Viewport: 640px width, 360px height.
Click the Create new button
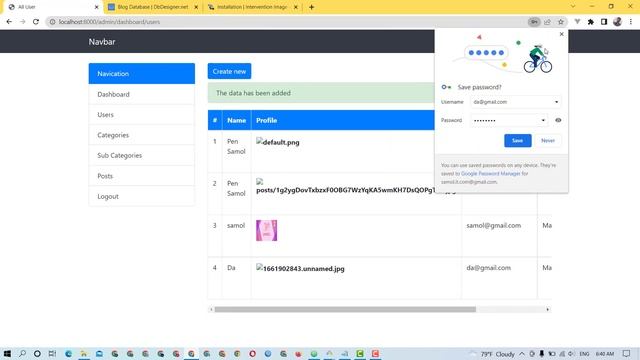229,71
